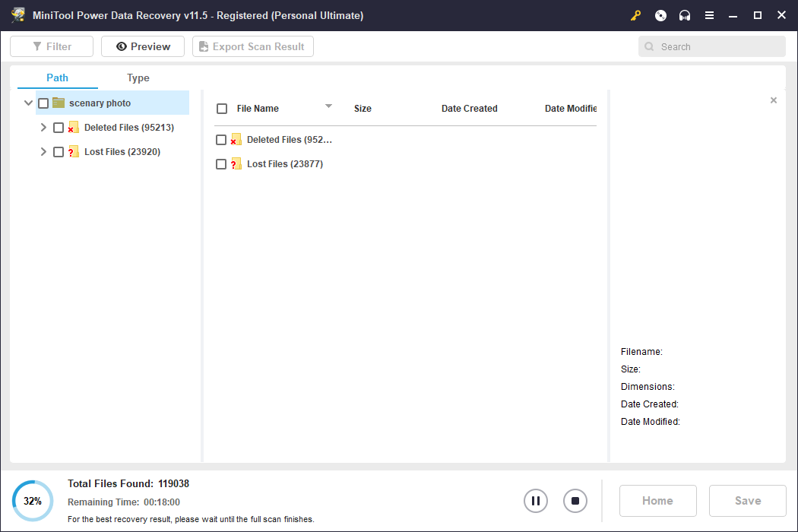Toggle the select-all File Name checkbox
Viewport: 798px width, 532px height.
click(222, 109)
